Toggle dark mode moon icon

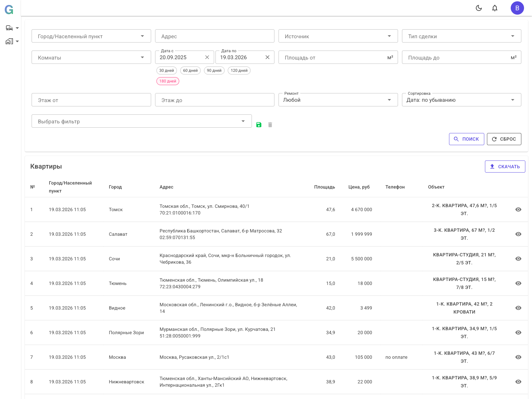click(x=479, y=8)
